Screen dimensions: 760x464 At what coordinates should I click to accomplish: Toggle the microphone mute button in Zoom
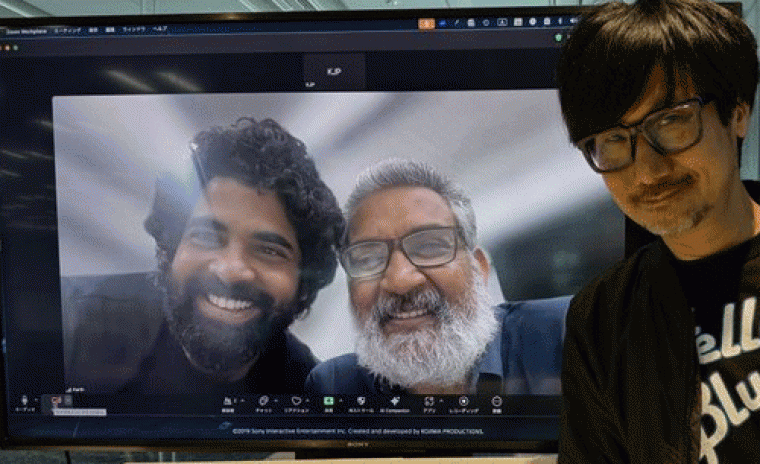tap(25, 400)
